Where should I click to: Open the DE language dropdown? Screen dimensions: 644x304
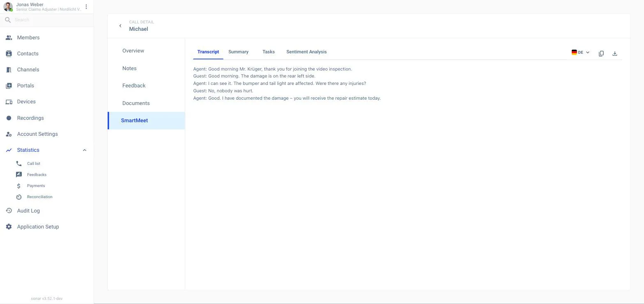point(581,53)
